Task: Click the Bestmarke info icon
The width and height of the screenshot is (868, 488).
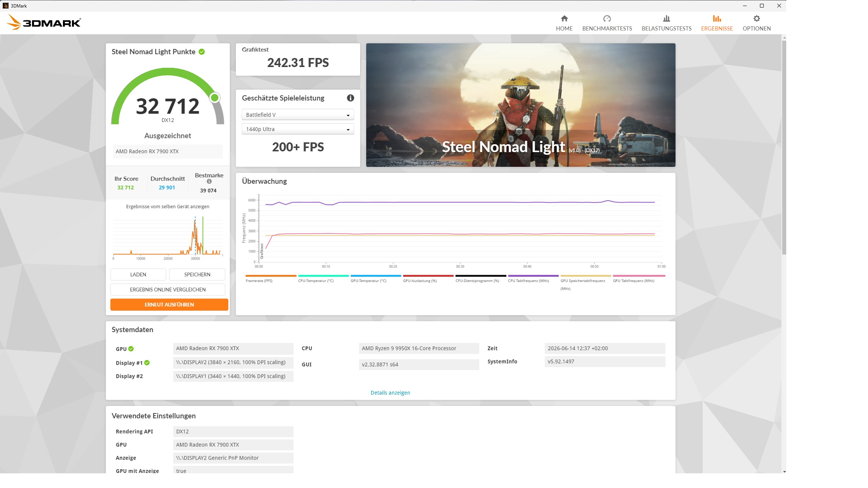Action: point(209,181)
